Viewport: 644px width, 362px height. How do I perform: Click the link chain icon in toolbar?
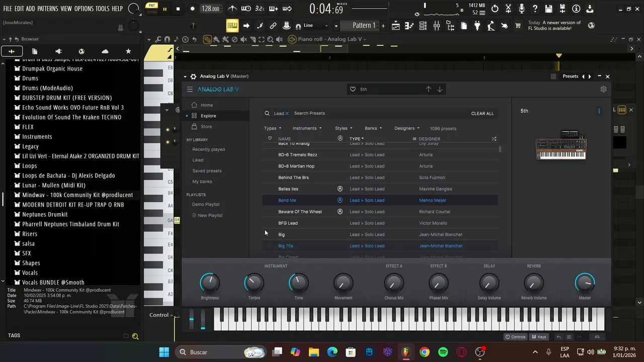pos(273,26)
